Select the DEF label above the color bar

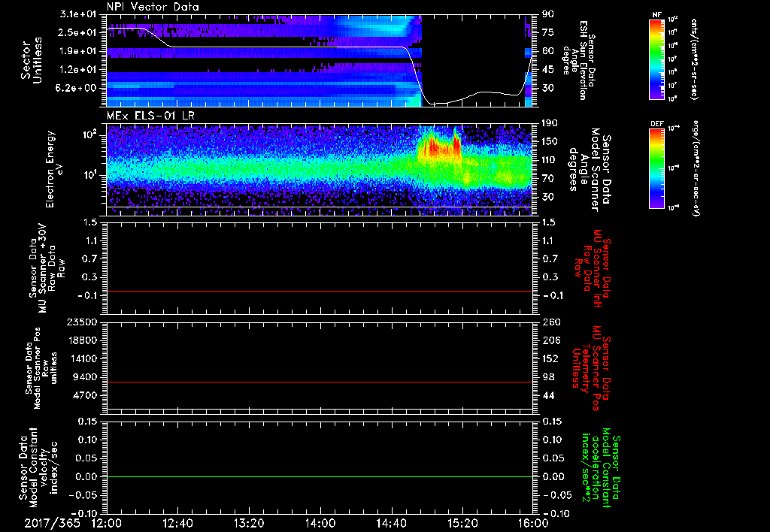point(657,124)
